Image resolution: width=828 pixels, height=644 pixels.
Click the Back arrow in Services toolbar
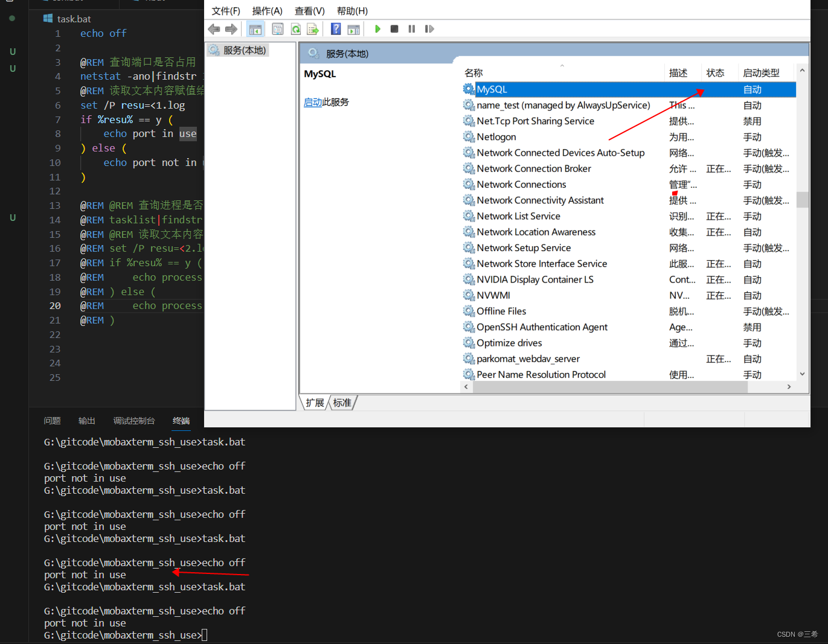213,29
